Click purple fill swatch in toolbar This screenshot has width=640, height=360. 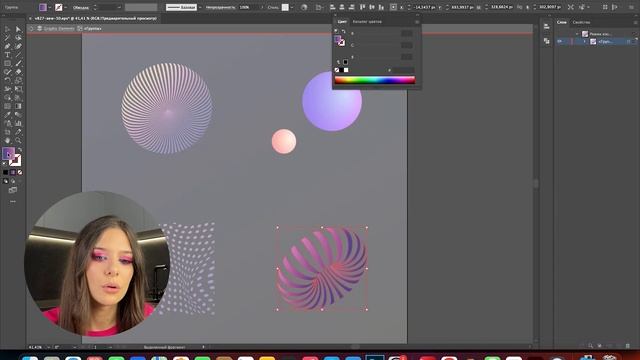coord(8,154)
